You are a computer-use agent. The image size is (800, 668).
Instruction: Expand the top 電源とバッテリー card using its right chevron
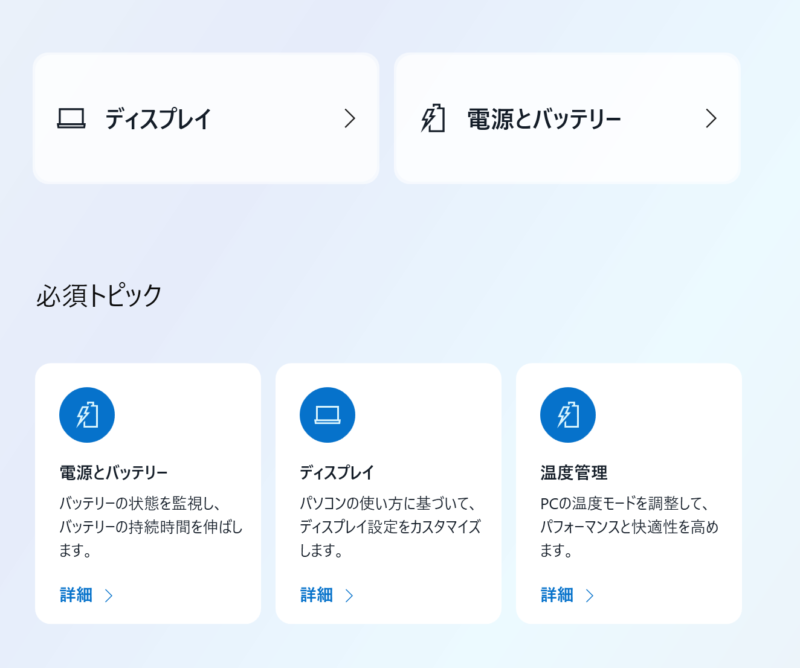(x=711, y=119)
